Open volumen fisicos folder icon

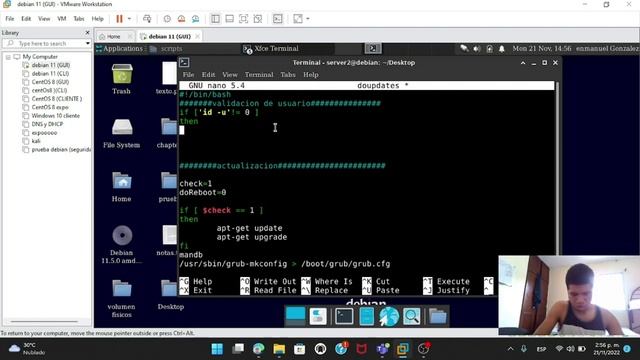[x=122, y=298]
